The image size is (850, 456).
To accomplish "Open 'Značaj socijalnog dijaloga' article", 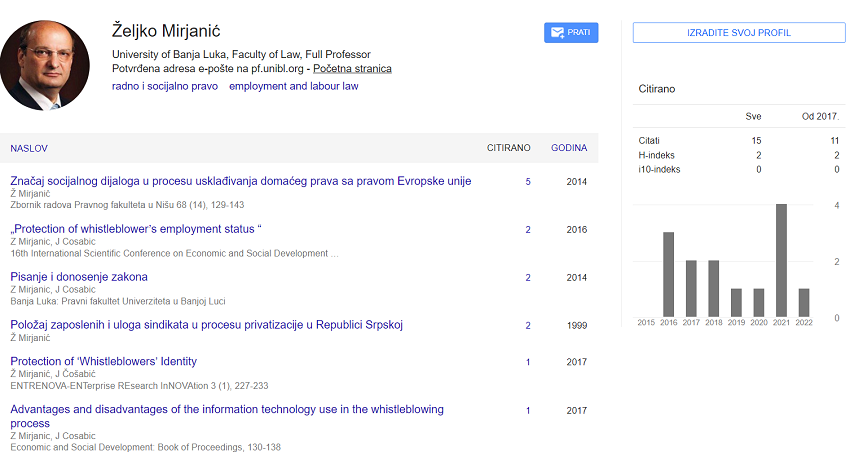I will click(240, 181).
